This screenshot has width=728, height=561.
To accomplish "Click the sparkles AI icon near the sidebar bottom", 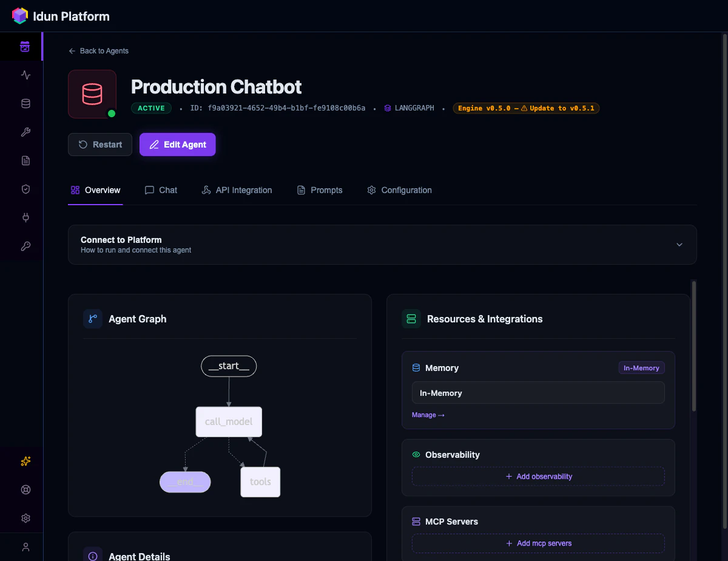I will point(25,461).
